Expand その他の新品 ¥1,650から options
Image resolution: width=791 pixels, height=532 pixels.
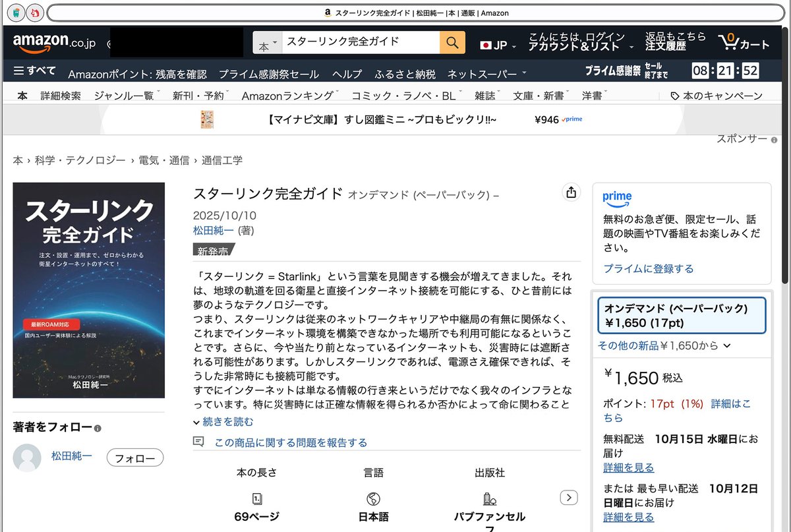click(x=664, y=345)
